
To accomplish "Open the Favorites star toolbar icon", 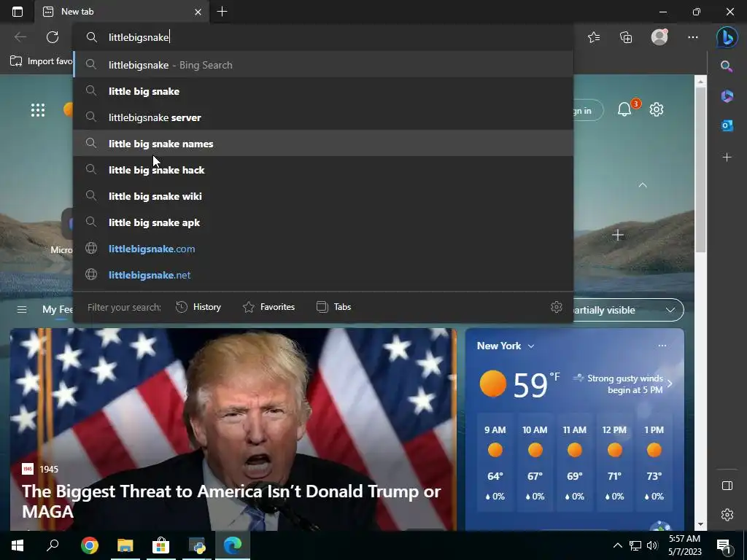I will 594,37.
